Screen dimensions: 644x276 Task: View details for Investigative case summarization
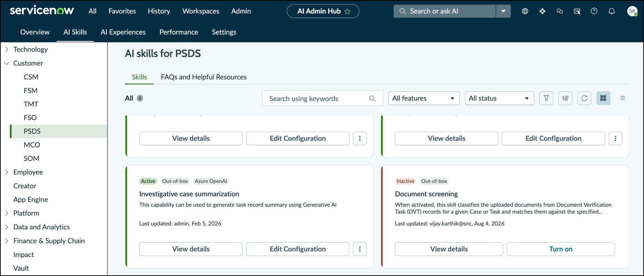(191, 249)
